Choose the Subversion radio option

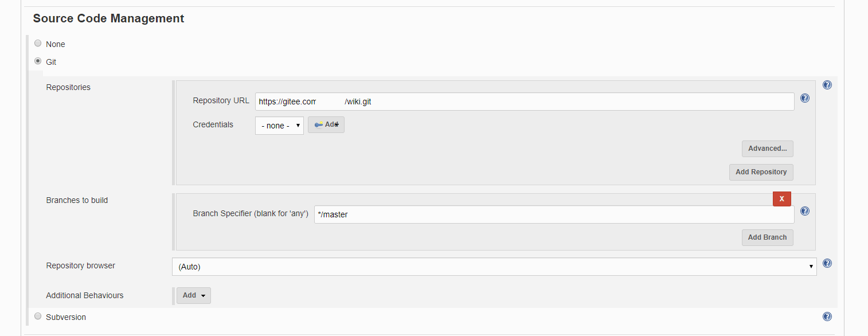click(38, 316)
